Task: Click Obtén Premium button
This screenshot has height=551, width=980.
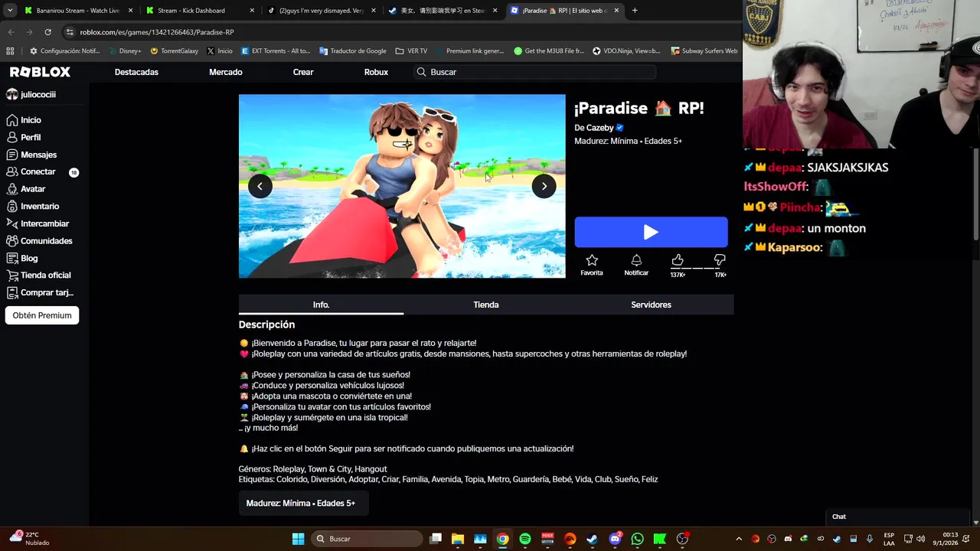Action: point(42,315)
